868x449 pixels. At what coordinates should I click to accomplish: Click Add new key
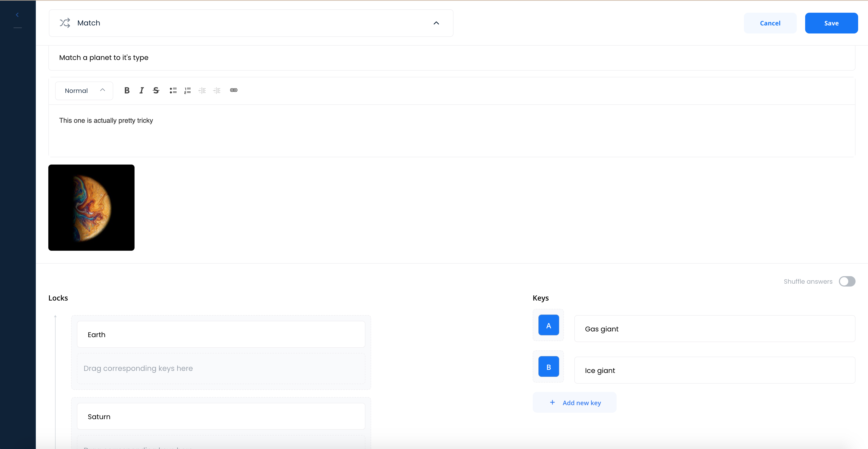click(575, 403)
